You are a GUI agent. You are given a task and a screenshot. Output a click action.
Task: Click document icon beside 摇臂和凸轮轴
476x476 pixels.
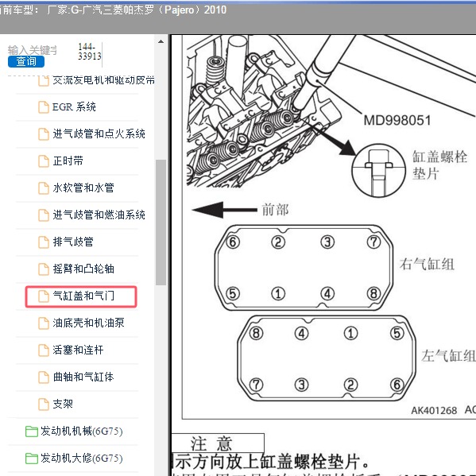[44, 269]
